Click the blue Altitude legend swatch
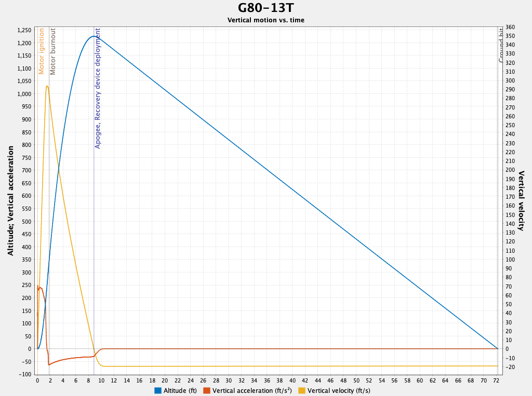Viewport: 532px width, 396px height. 159,390
